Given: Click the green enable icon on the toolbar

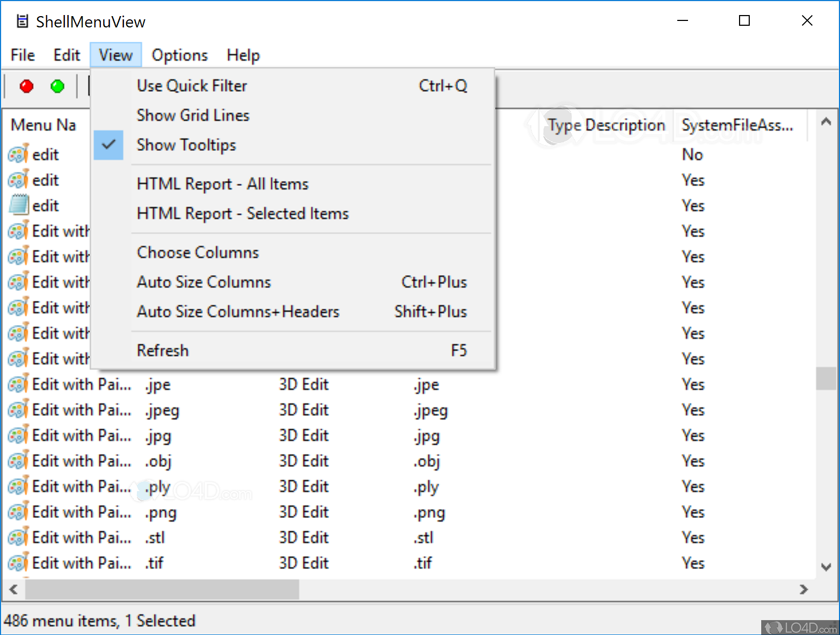Looking at the screenshot, I should pos(57,86).
